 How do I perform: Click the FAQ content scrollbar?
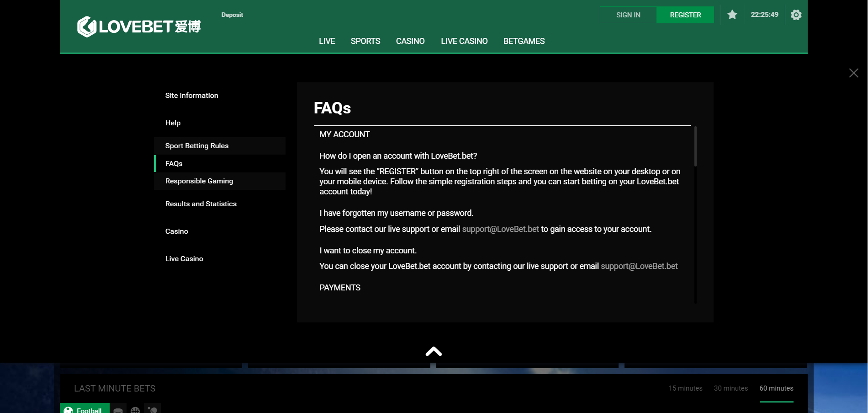(695, 146)
